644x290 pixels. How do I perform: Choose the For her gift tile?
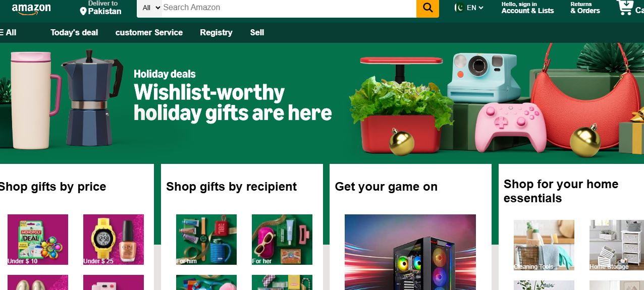coord(282,240)
